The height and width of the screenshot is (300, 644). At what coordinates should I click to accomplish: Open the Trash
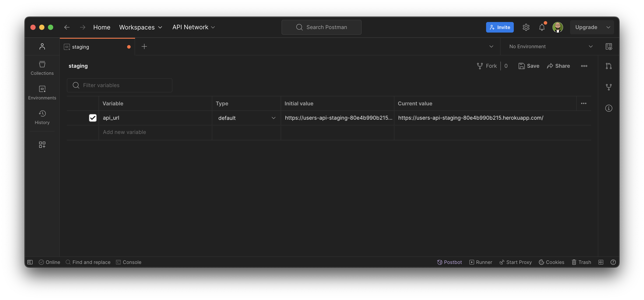582,262
